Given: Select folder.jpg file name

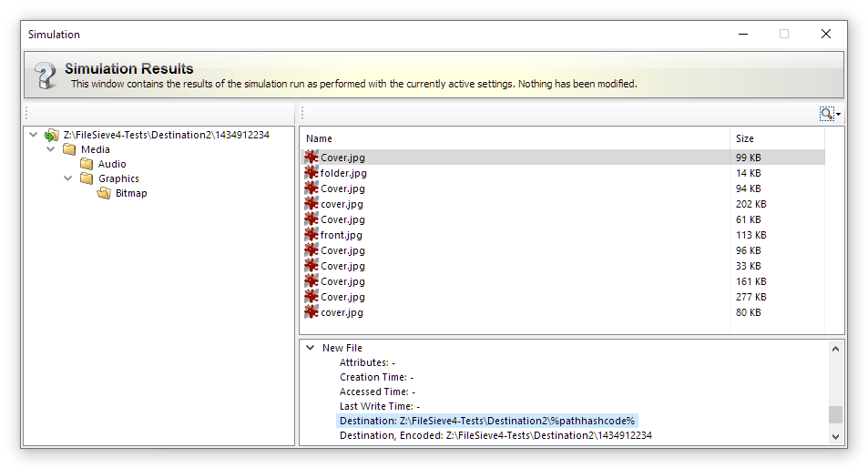Looking at the screenshot, I should click(343, 173).
